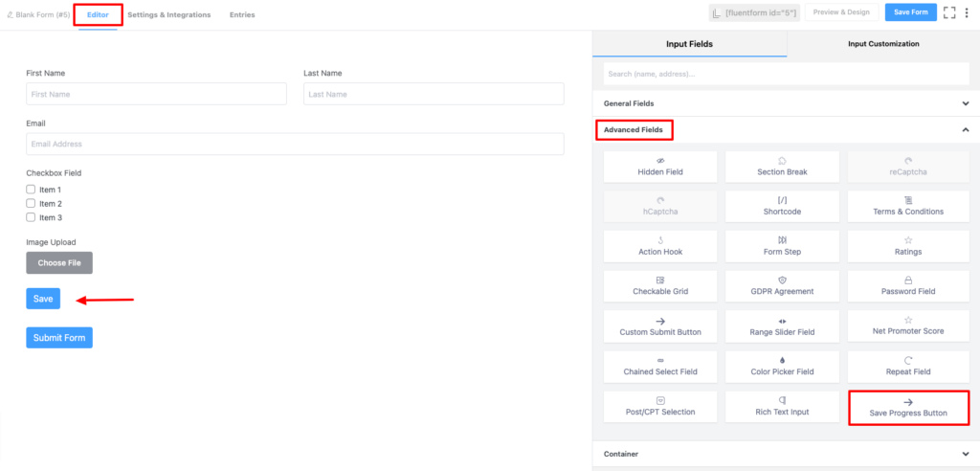Check the Item 1 checkbox

[x=31, y=190]
